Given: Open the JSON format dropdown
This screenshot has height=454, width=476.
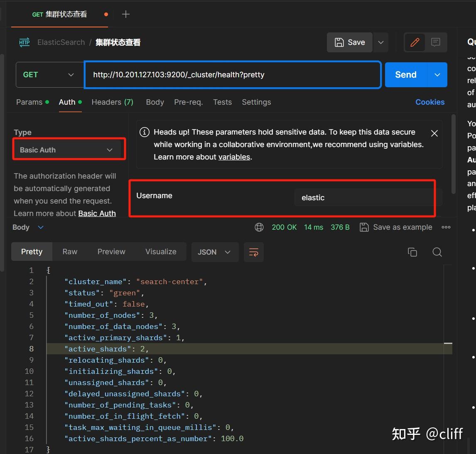Looking at the screenshot, I should click(215, 252).
